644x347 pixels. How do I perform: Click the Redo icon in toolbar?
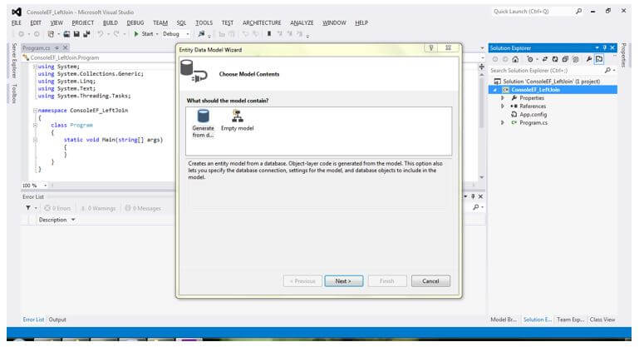point(116,34)
